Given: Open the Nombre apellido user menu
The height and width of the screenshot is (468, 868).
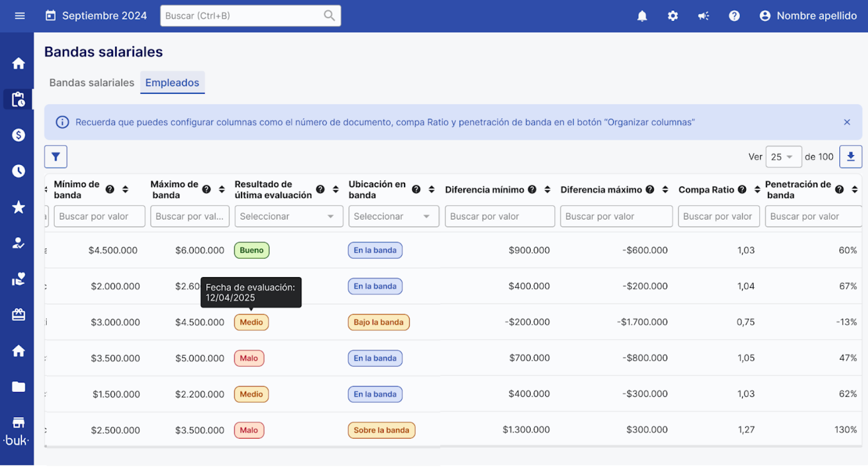Looking at the screenshot, I should (808, 16).
